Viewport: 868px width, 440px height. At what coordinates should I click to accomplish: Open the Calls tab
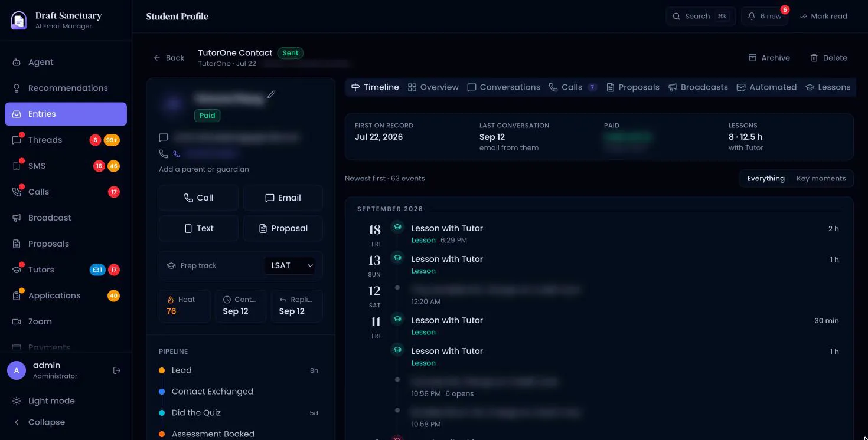click(572, 87)
